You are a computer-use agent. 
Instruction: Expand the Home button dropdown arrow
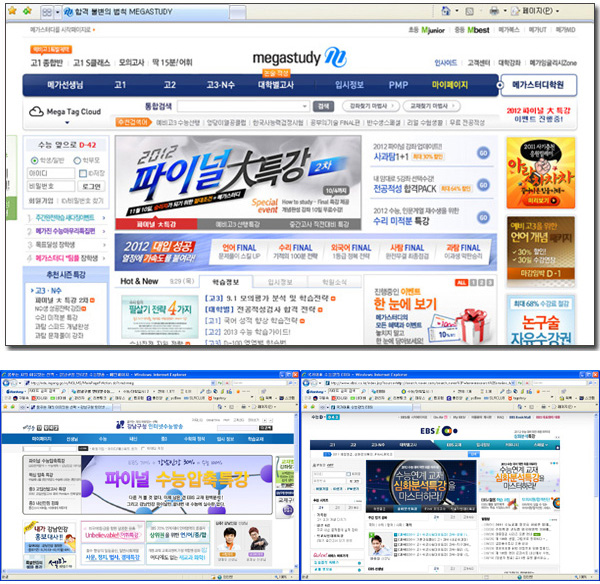(457, 11)
